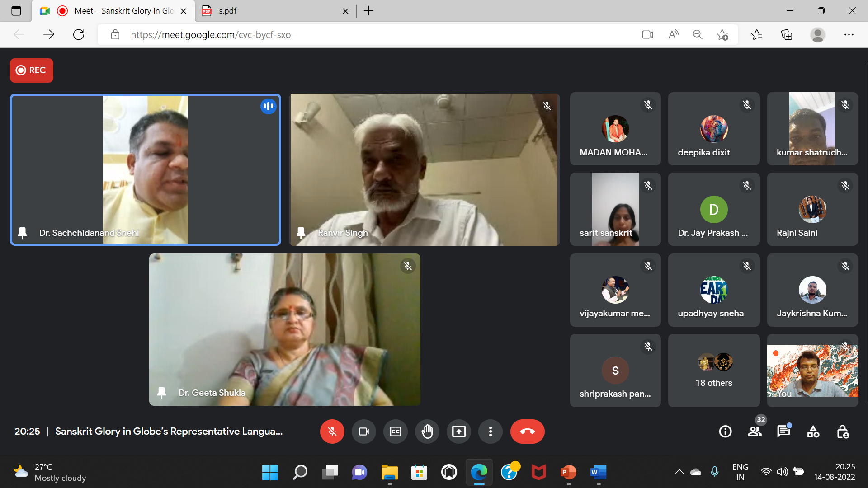The height and width of the screenshot is (488, 868).
Task: Open browser Settings and more menu
Action: point(849,34)
